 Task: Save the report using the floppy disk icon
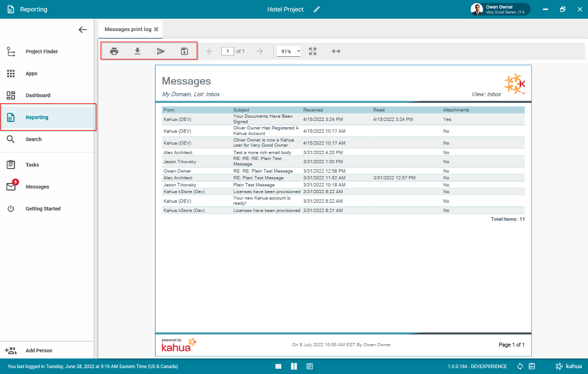click(184, 51)
